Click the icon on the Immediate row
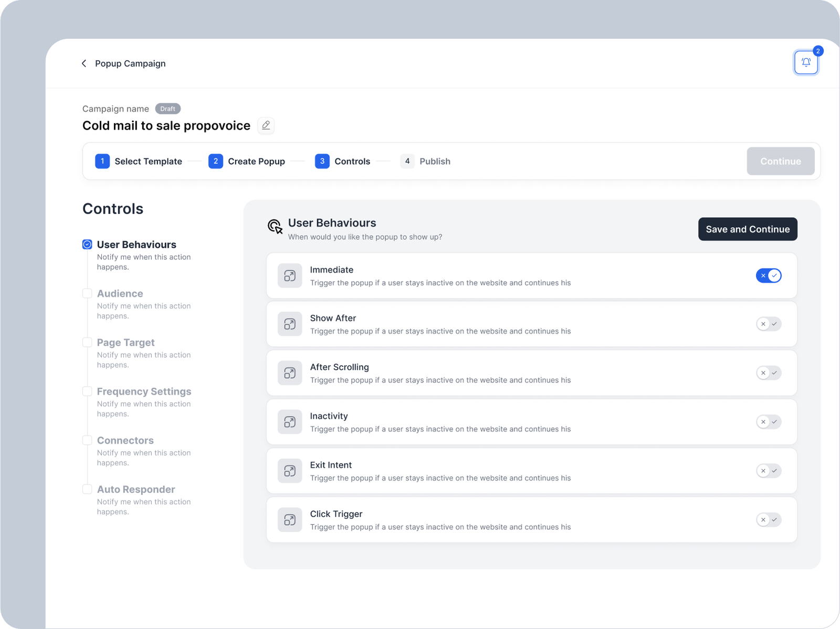 tap(290, 276)
